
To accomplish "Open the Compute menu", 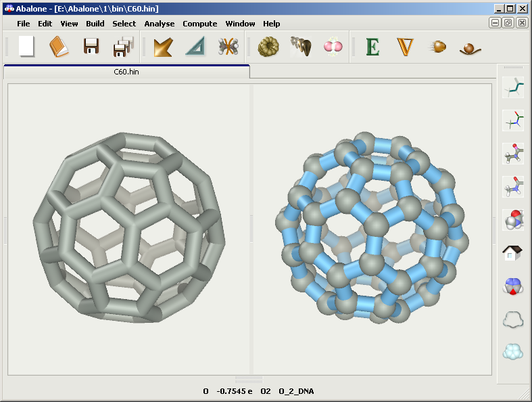I will pyautogui.click(x=200, y=24).
